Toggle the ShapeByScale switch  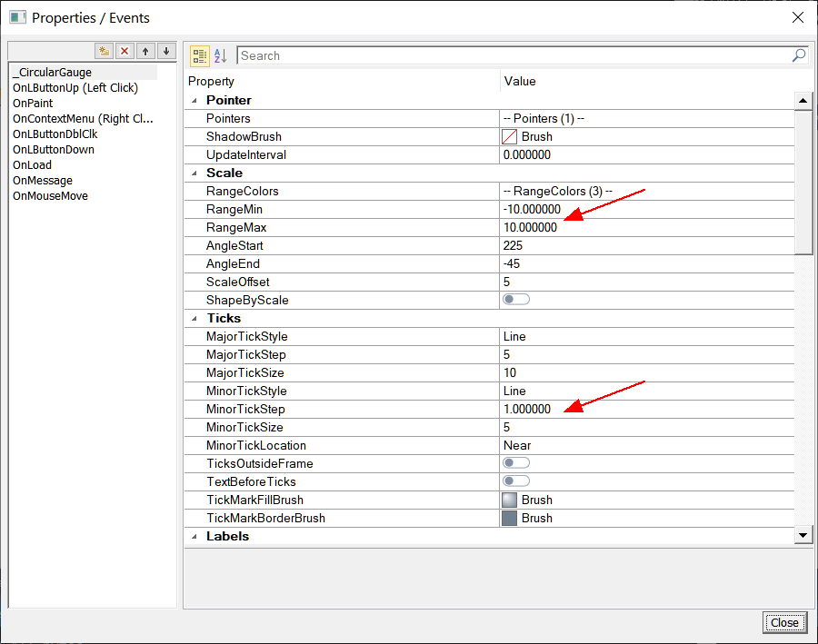coord(516,300)
